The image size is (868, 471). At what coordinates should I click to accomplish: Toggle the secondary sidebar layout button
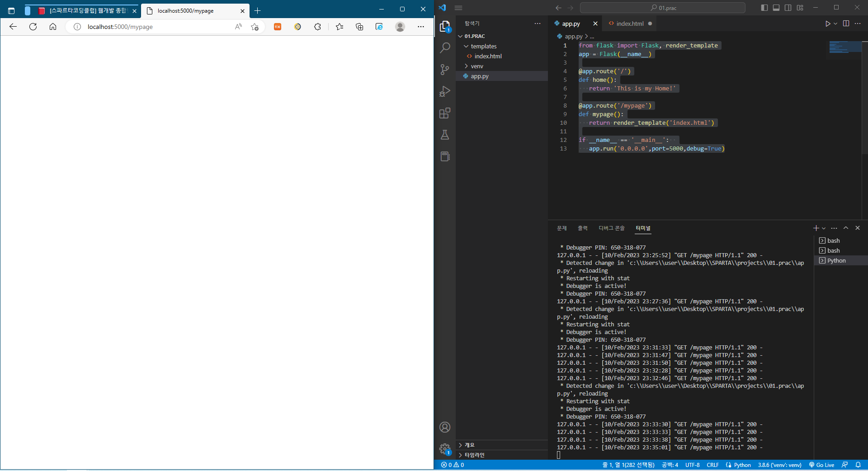[x=788, y=8]
